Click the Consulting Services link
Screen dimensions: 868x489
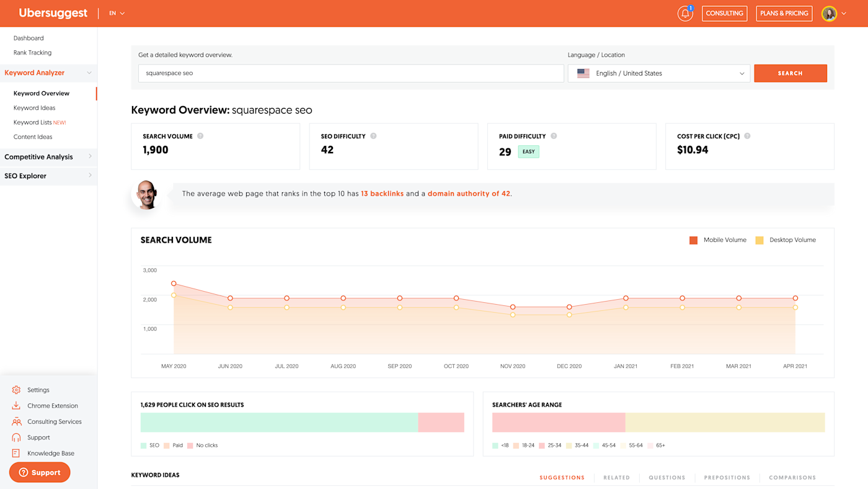pyautogui.click(x=55, y=421)
